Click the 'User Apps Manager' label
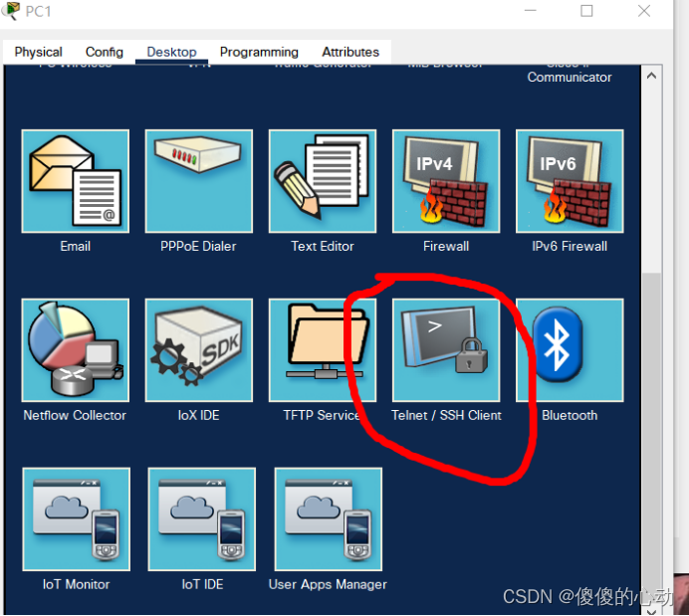689x616 pixels. [328, 584]
